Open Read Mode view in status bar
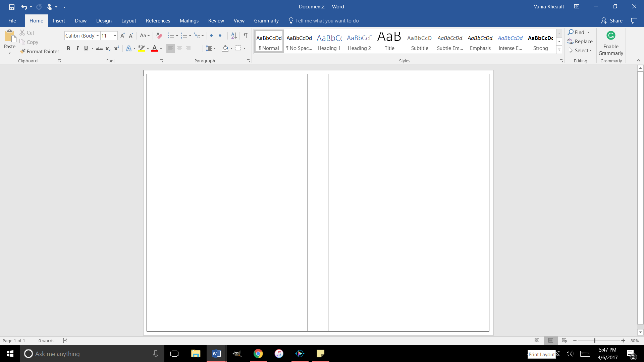Screen dimensions: 644x362 pyautogui.click(x=537, y=341)
